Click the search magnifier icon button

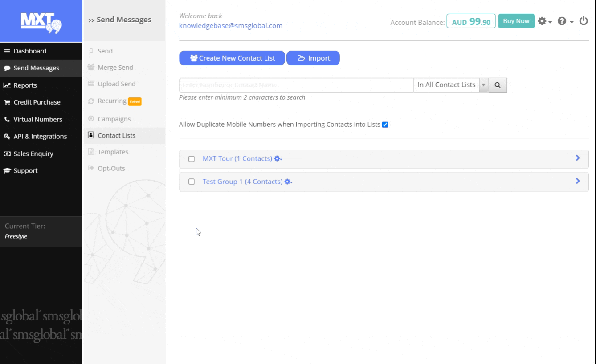tap(498, 85)
